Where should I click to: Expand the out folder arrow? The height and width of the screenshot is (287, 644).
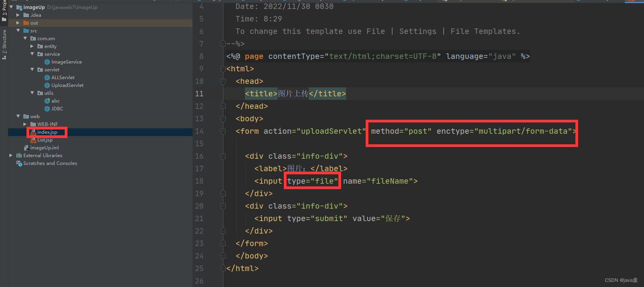18,23
